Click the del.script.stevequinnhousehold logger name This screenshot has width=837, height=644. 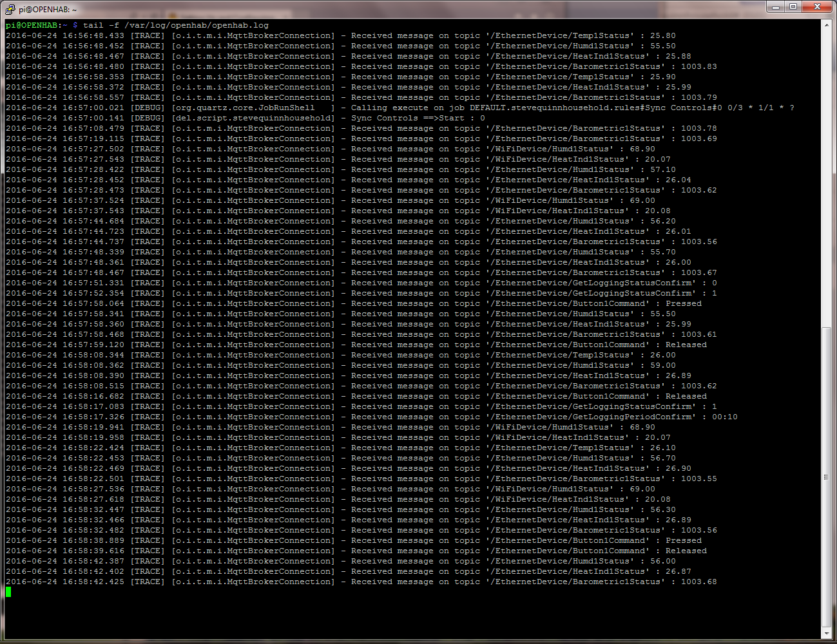tap(253, 118)
